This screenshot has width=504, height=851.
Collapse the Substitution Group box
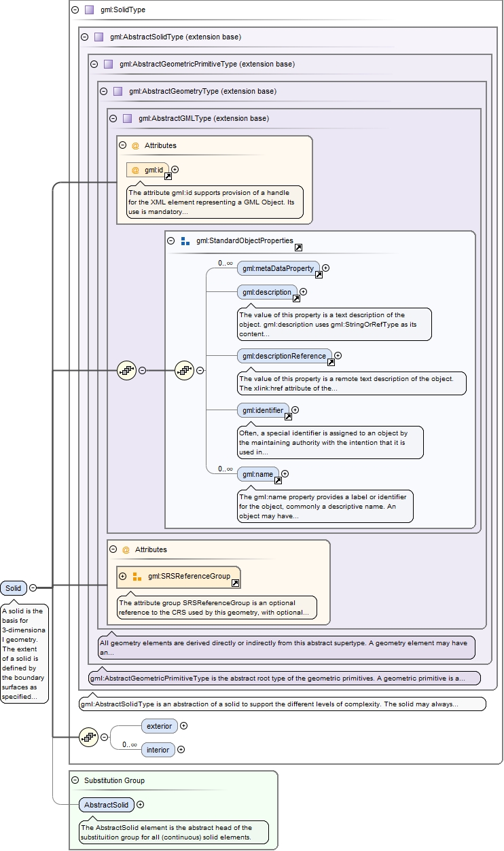[x=75, y=780]
